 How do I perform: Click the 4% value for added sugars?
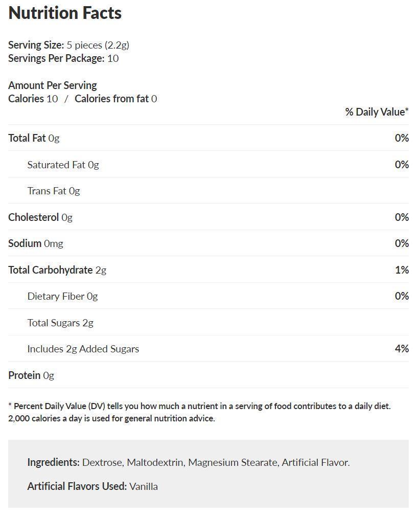click(x=402, y=349)
